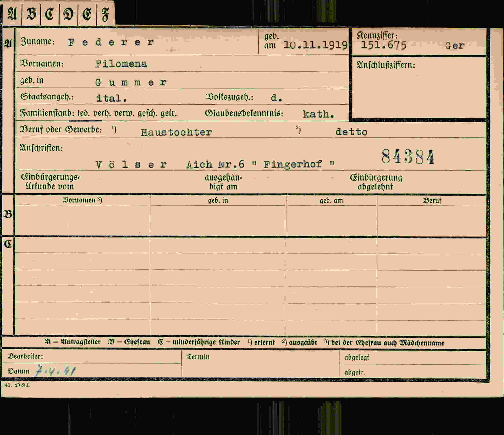Click the 'Anschlußziffern:' label
This screenshot has height=435, width=504.
386,65
